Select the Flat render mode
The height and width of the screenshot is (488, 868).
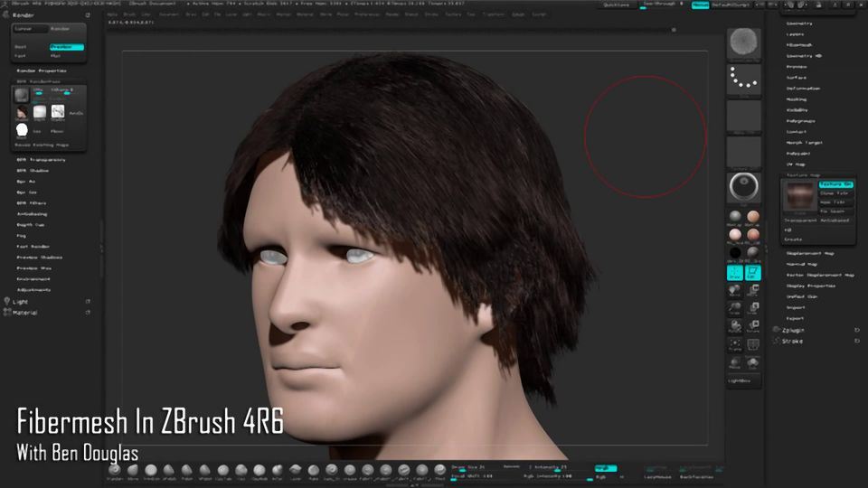coord(56,56)
